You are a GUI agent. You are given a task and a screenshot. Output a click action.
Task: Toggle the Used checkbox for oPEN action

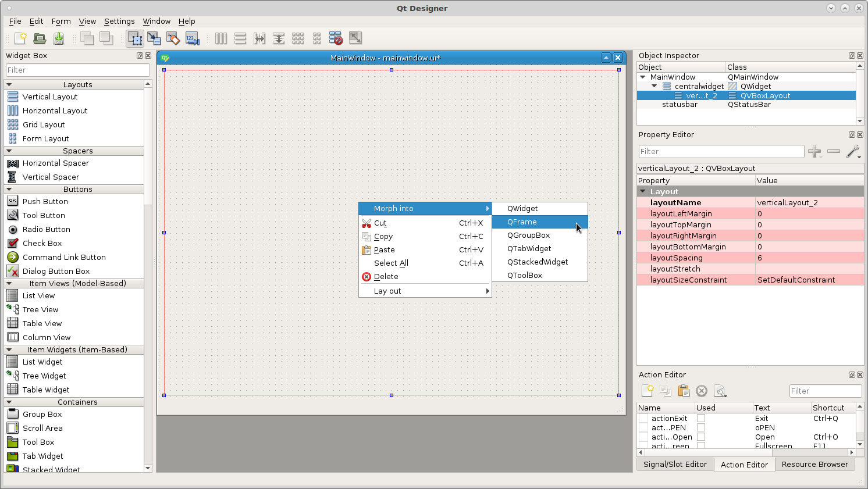(x=701, y=427)
